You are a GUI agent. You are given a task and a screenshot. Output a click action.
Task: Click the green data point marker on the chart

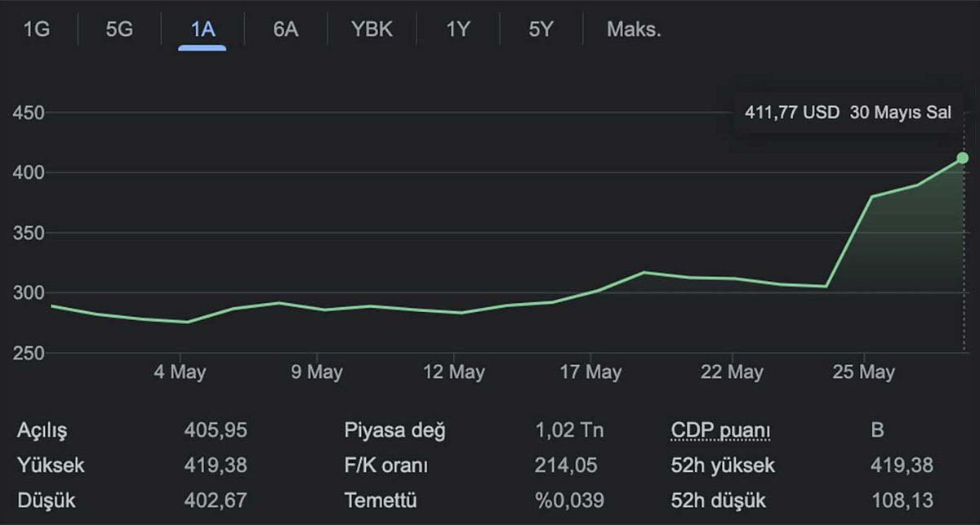962,157
